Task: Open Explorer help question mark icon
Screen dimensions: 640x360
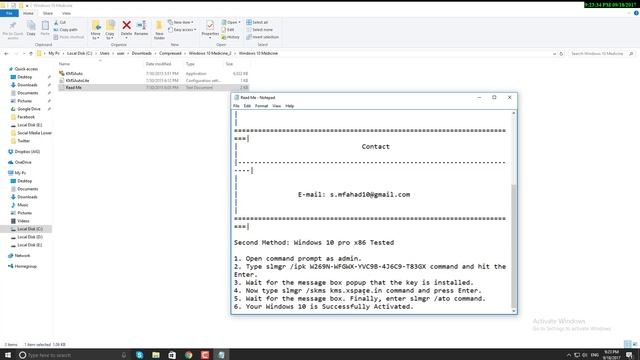Action: 636,13
